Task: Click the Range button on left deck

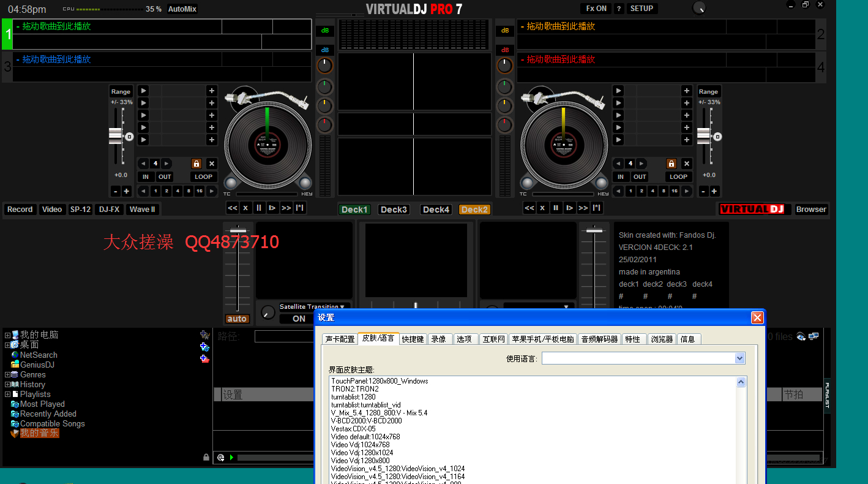Action: click(x=121, y=91)
